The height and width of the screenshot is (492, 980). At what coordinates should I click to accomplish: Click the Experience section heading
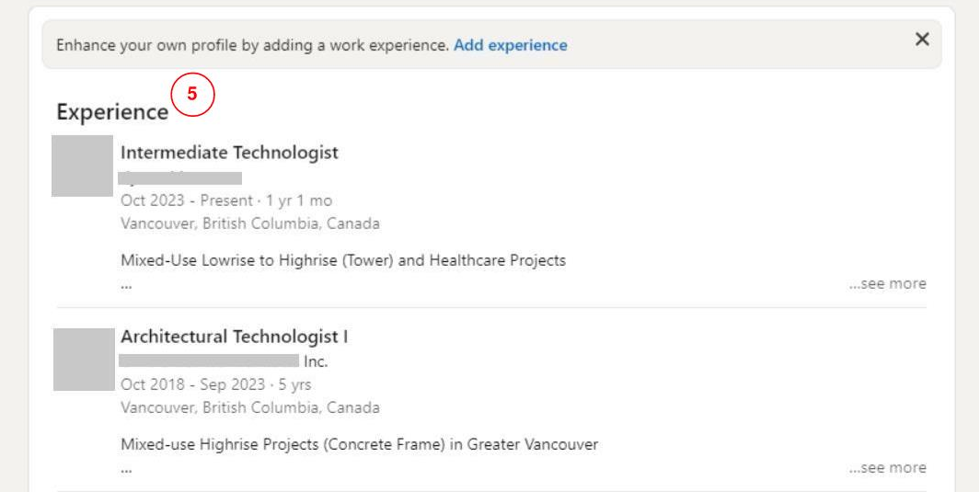point(112,112)
